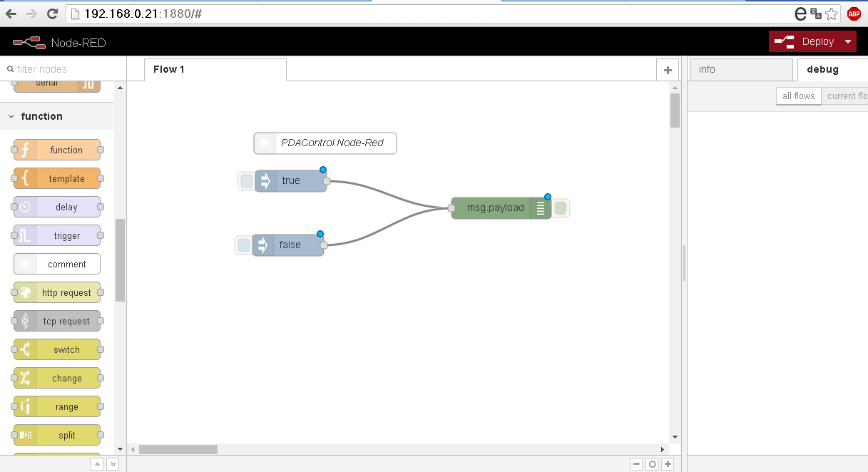Image resolution: width=868 pixels, height=472 pixels.
Task: Select the true inject node
Action: [x=291, y=181]
